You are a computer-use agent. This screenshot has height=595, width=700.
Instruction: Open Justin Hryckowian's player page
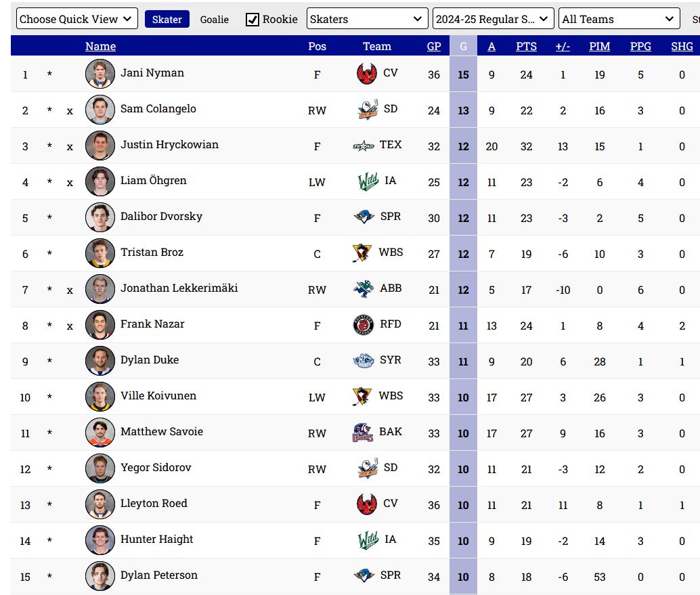tap(169, 145)
